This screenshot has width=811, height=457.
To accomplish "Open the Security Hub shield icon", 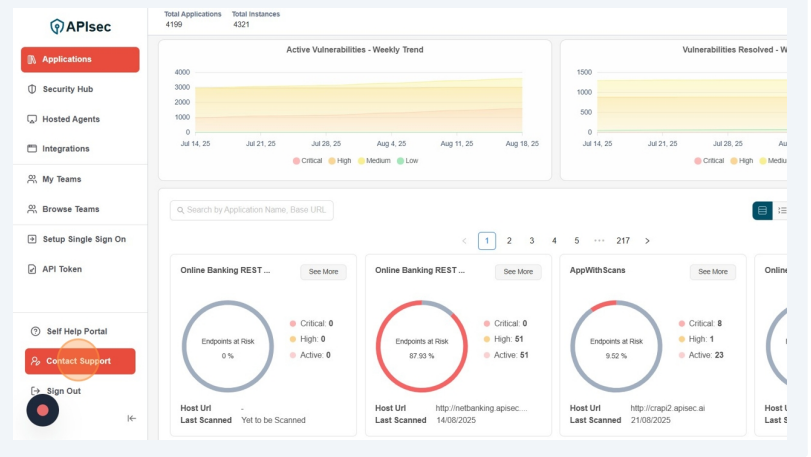I will coord(32,89).
